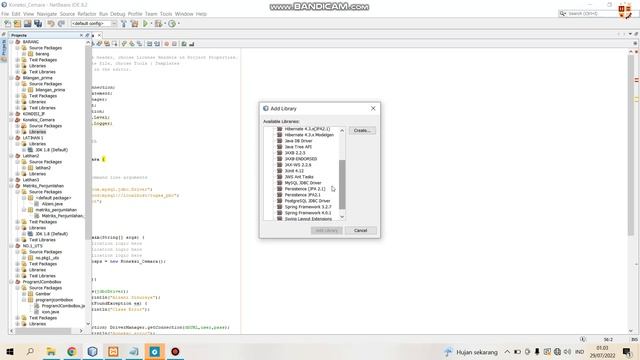Select the NO.1_UTS project
This screenshot has height=360, width=640.
coord(32,246)
